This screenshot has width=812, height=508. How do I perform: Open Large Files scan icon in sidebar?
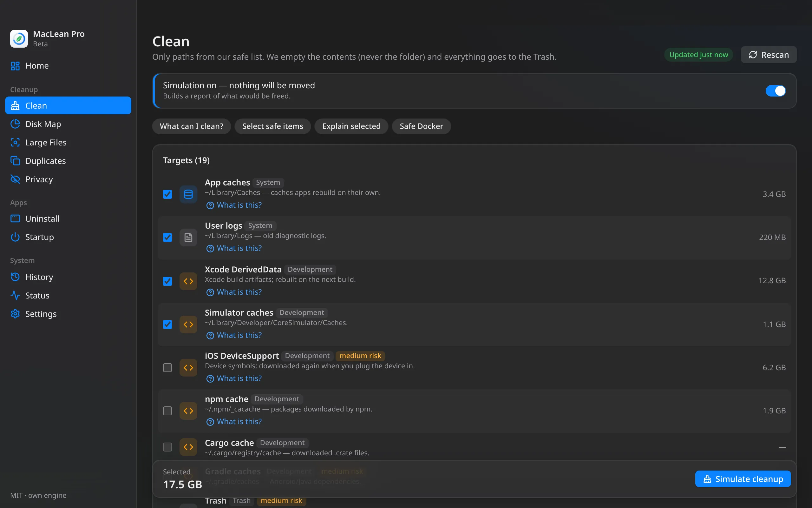(15, 143)
